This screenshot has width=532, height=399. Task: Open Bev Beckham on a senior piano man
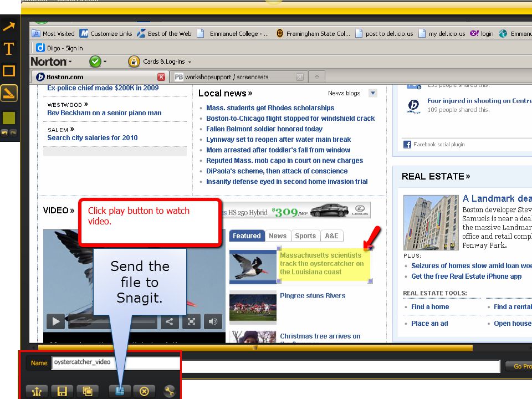click(x=104, y=112)
